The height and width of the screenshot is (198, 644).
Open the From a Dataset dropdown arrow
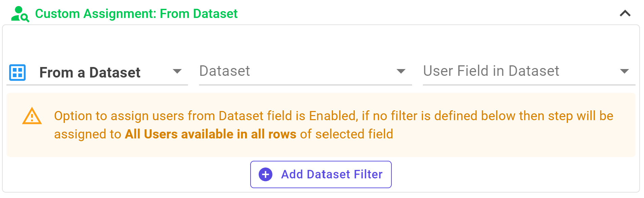[x=177, y=71]
